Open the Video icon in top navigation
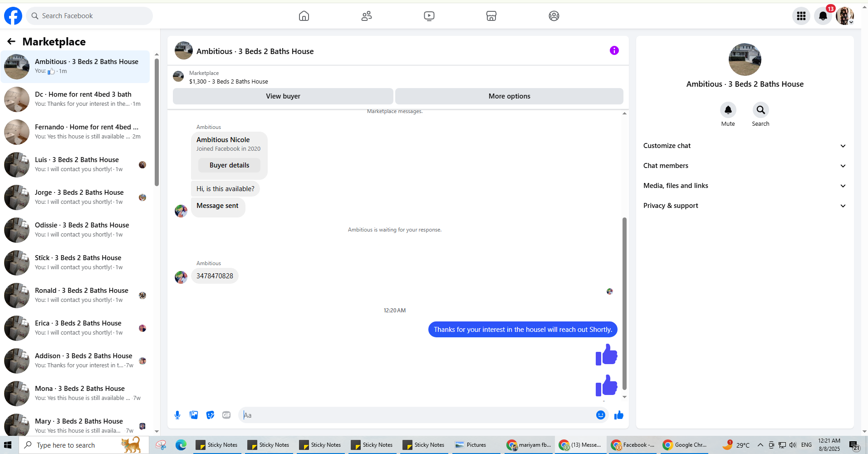 429,16
